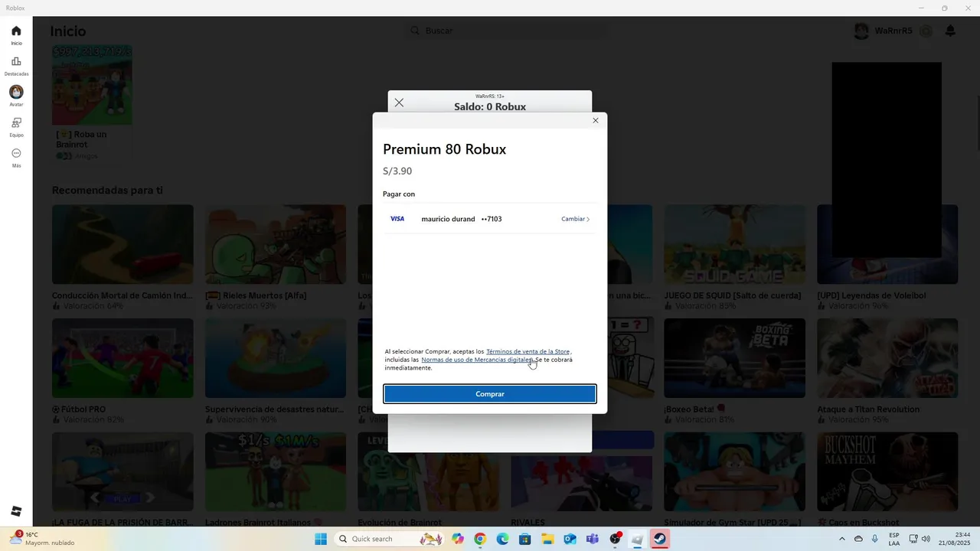This screenshot has height=551, width=980.
Task: Open the Roblox app from the taskbar
Action: 637,539
